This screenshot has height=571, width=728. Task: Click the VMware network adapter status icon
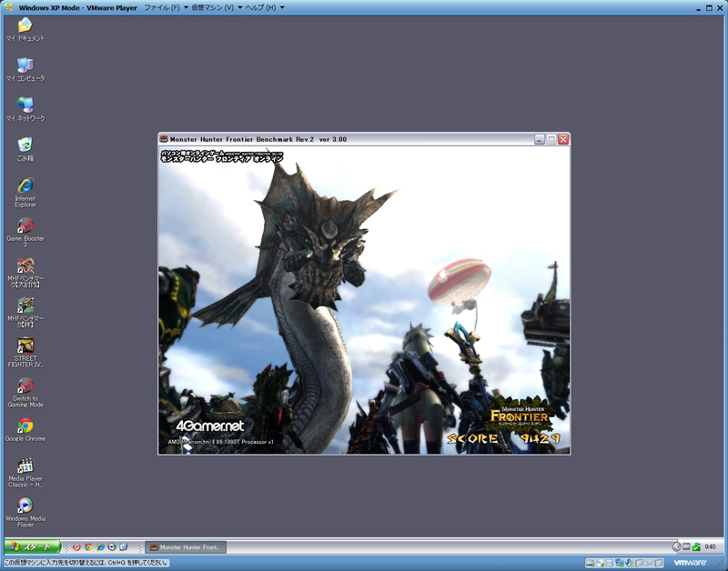620,563
